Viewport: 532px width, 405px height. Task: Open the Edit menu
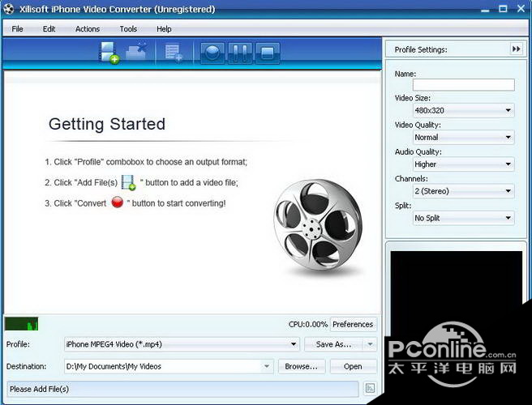click(49, 29)
